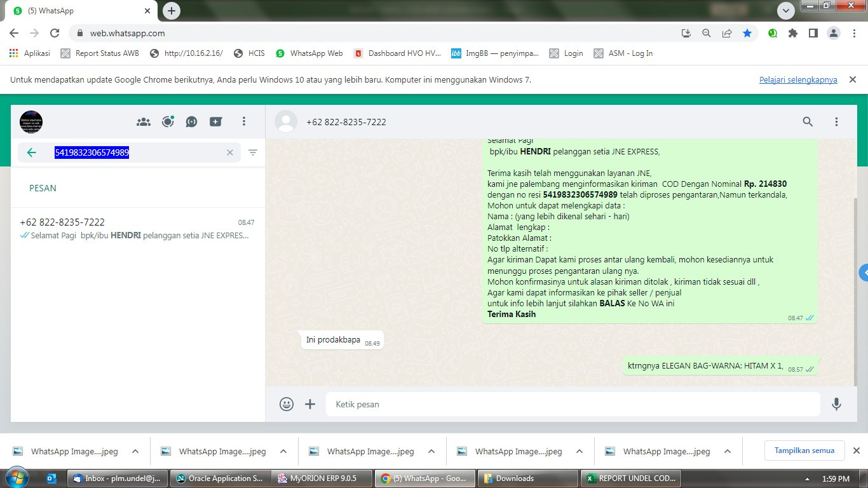Image resolution: width=868 pixels, height=488 pixels.
Task: Switch to the REPORT UNDEL COD Excel window
Action: pyautogui.click(x=630, y=478)
